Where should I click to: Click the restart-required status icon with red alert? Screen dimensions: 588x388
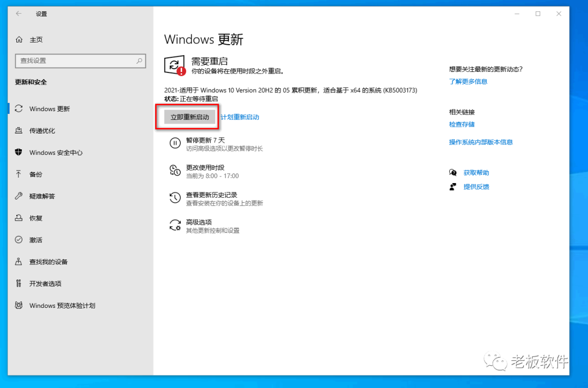point(175,65)
